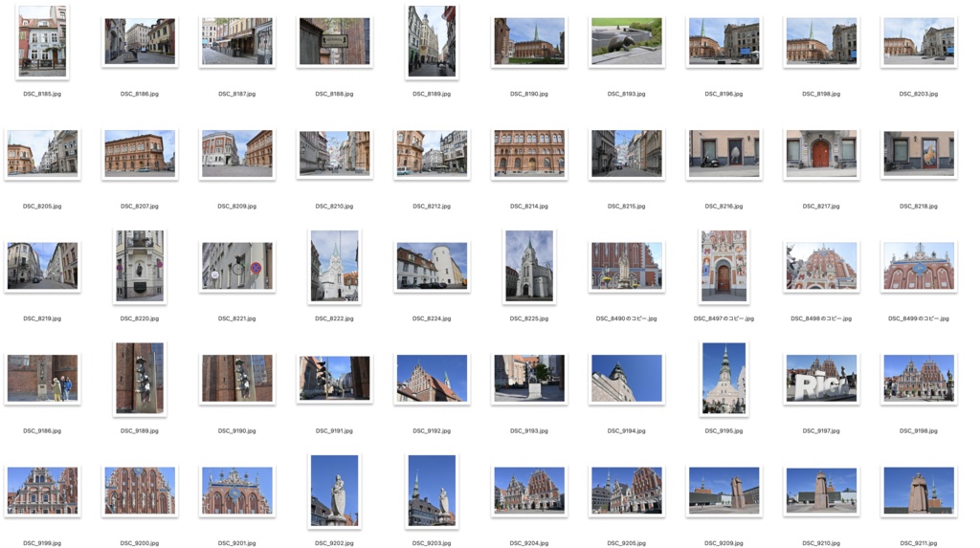Select the DSC_9209.jpg monument thumbnail
This screenshot has height=548, width=980.
(x=724, y=491)
